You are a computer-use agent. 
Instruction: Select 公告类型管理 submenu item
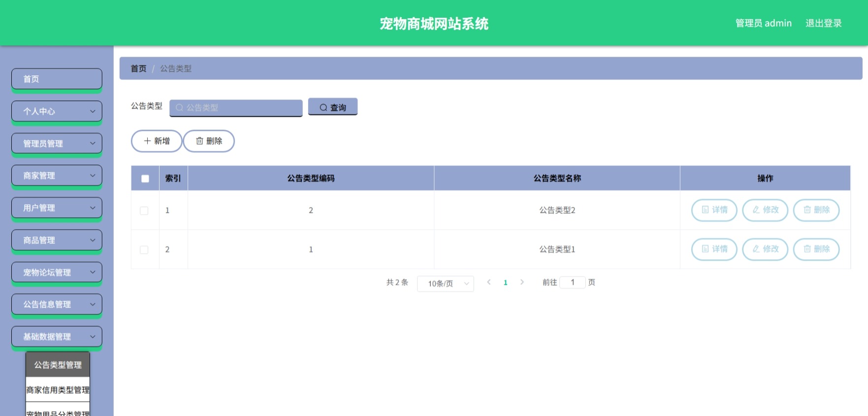point(58,365)
